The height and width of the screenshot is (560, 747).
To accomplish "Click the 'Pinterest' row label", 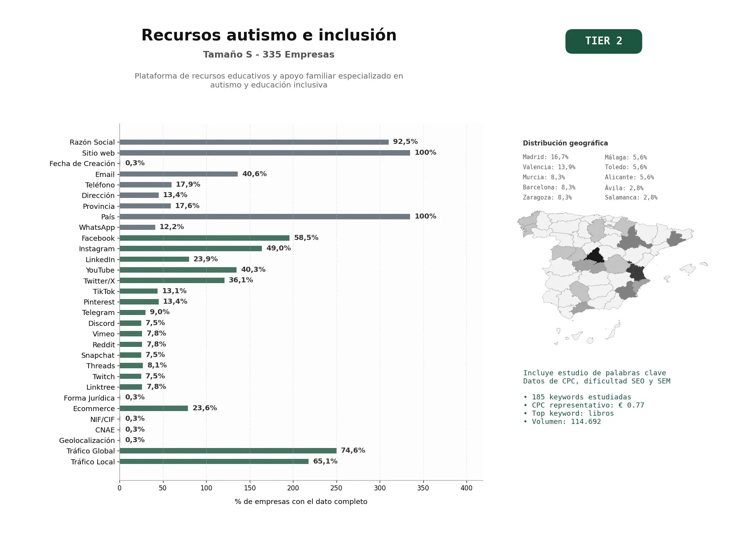I will 99,302.
